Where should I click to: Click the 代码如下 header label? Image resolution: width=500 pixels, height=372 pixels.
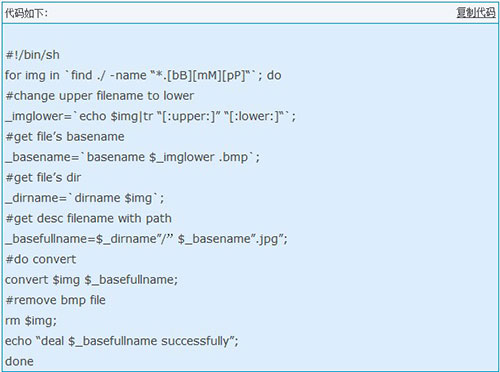pyautogui.click(x=26, y=13)
